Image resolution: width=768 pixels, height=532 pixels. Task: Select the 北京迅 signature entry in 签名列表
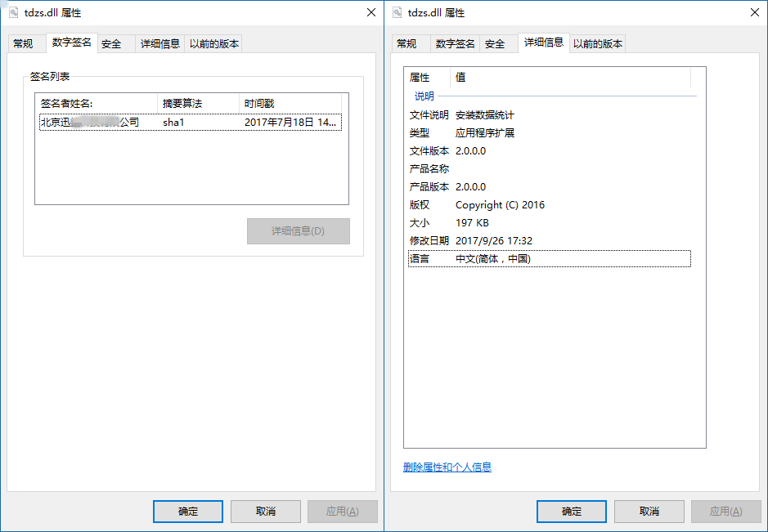click(95, 122)
